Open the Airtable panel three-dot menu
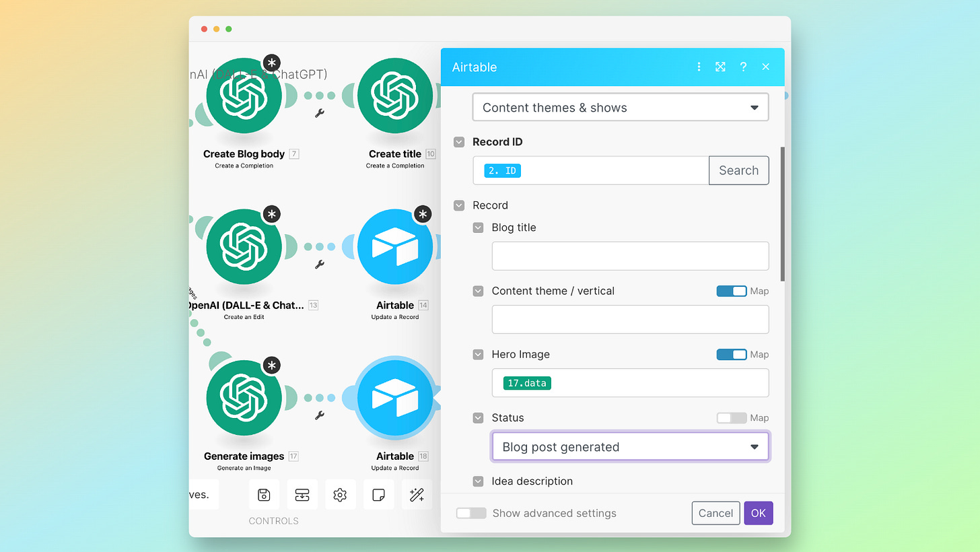This screenshot has height=552, width=980. point(699,67)
